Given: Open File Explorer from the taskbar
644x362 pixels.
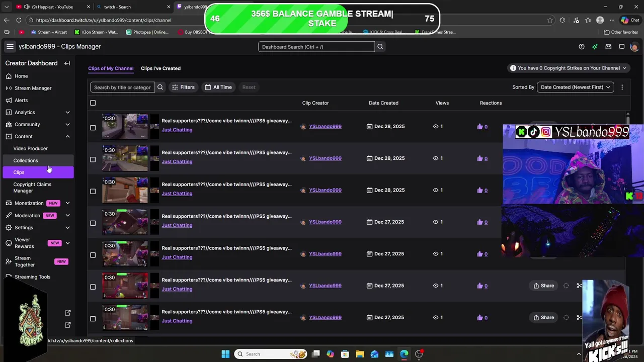Looking at the screenshot, I should point(359,354).
